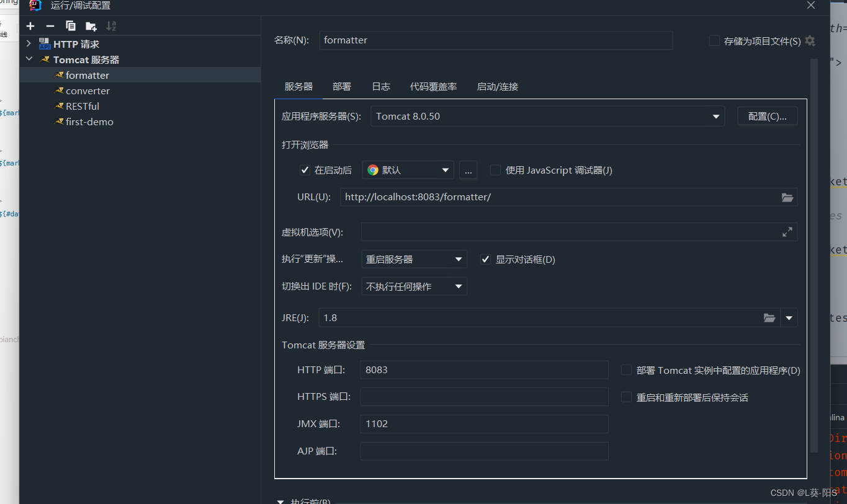Create a new configuration folder
This screenshot has height=504, width=847.
click(x=91, y=26)
